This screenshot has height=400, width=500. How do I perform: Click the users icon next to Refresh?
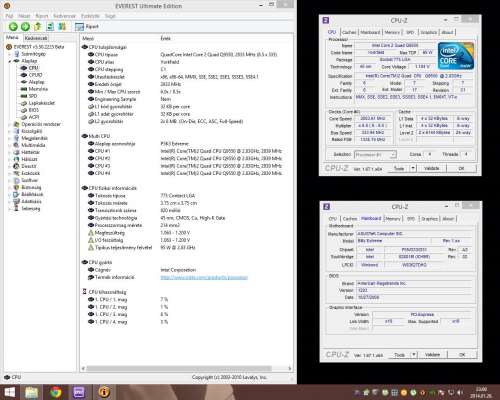[x=62, y=27]
